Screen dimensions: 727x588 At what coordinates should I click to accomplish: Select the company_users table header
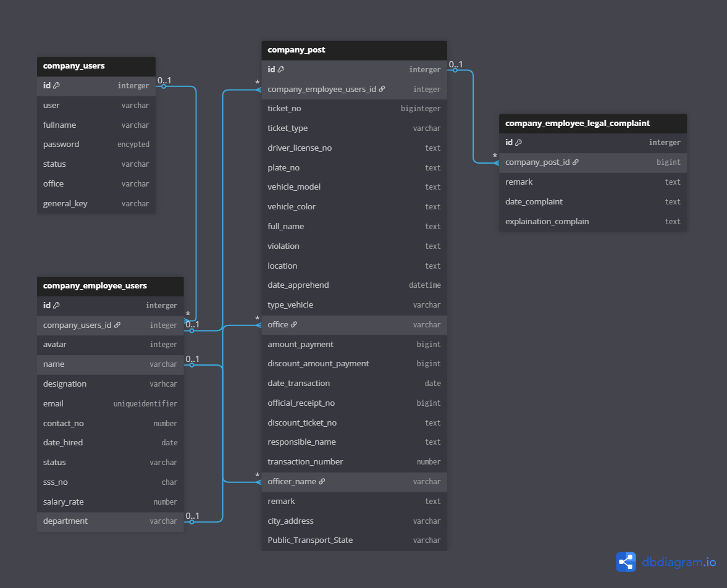pyautogui.click(x=96, y=66)
